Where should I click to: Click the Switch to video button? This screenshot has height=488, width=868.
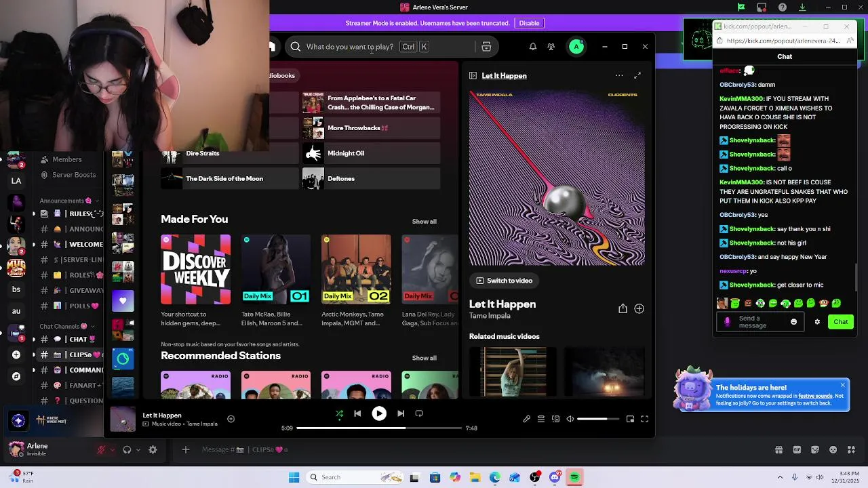(504, 281)
